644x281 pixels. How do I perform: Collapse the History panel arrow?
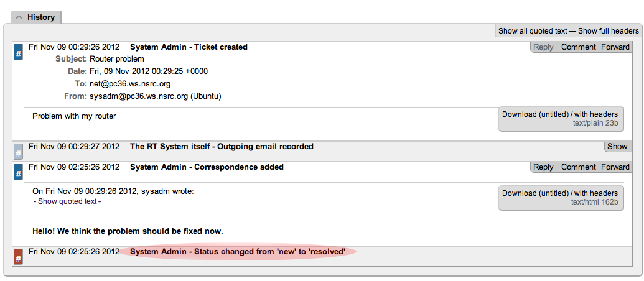tap(19, 17)
